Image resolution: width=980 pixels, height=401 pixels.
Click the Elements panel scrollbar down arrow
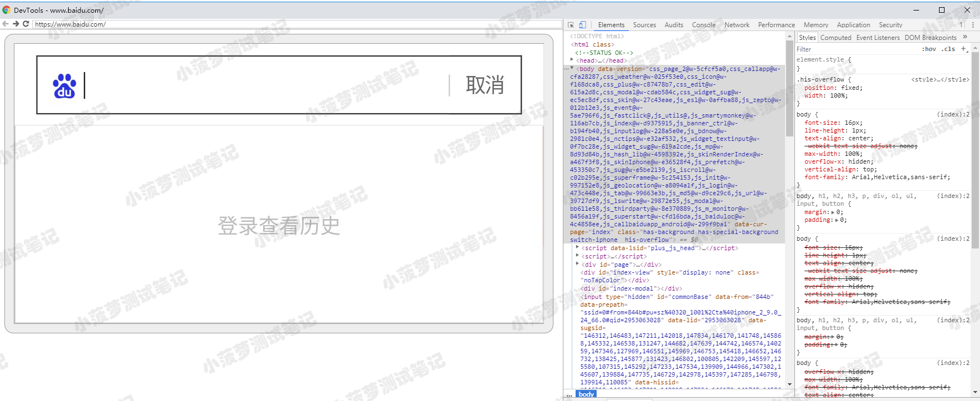point(789,384)
